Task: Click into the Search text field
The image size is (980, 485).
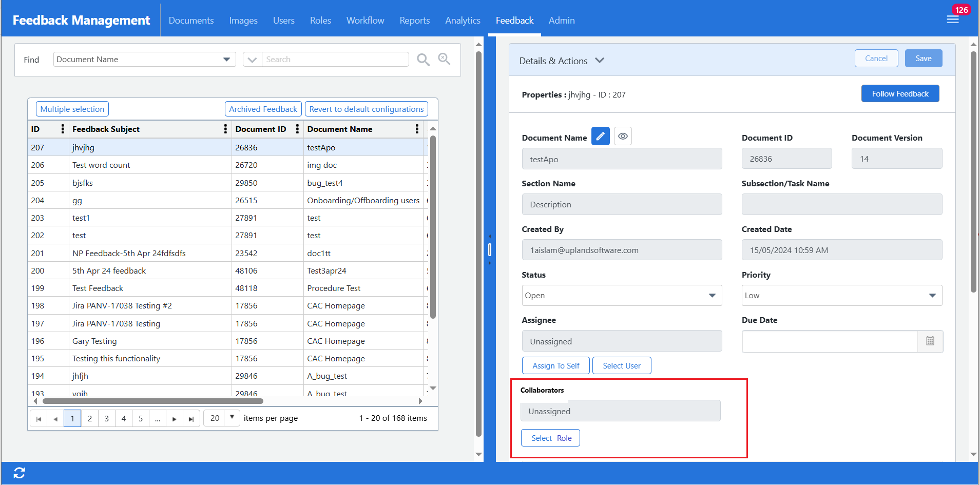Action: coord(335,60)
